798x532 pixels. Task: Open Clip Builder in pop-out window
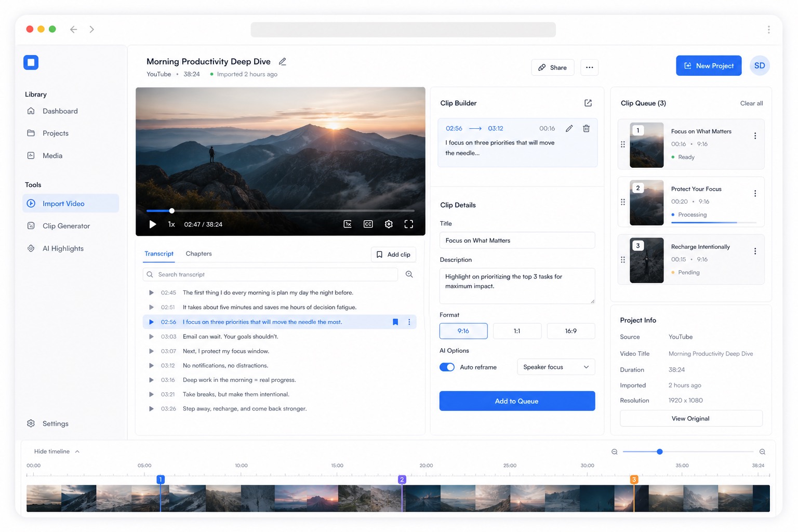588,103
